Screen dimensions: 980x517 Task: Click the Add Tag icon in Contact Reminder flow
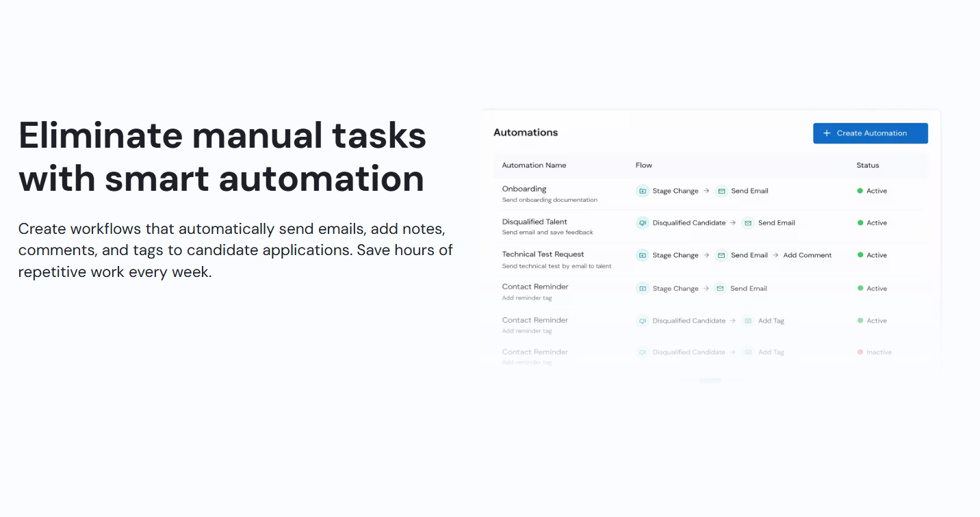[x=748, y=320]
